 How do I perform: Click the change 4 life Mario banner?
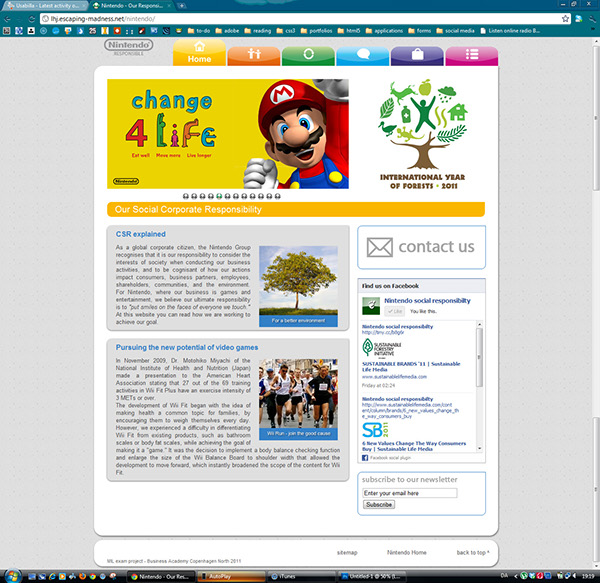(x=228, y=134)
